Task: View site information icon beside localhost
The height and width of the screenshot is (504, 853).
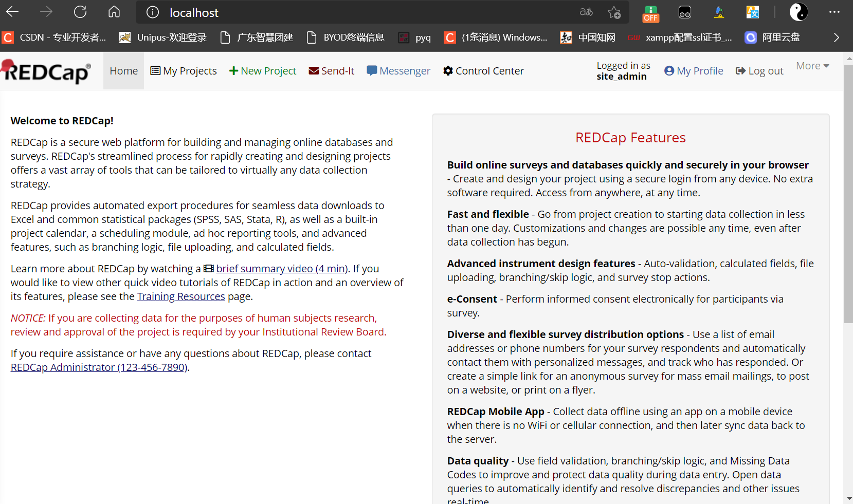Action: pos(153,12)
